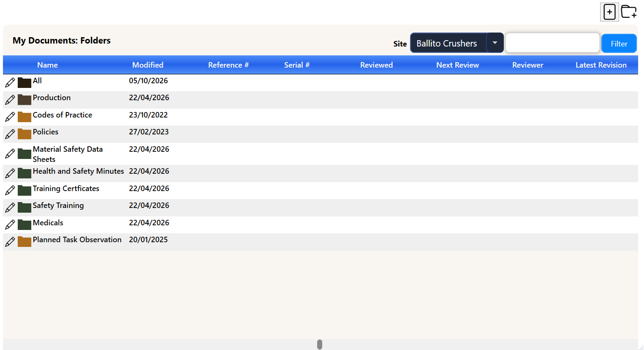Click the Reviewed column header
Viewport: 644px width, 350px height.
pos(377,65)
